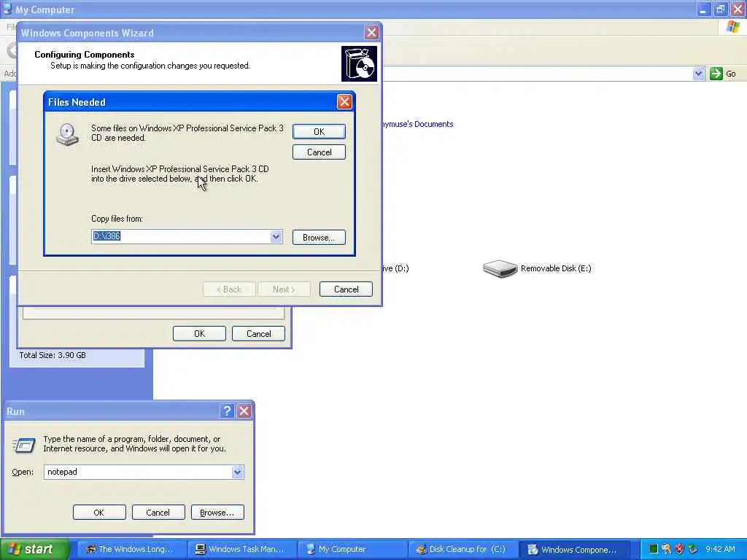Open the Run dialog Open dropdown
The image size is (747, 560).
(x=237, y=472)
